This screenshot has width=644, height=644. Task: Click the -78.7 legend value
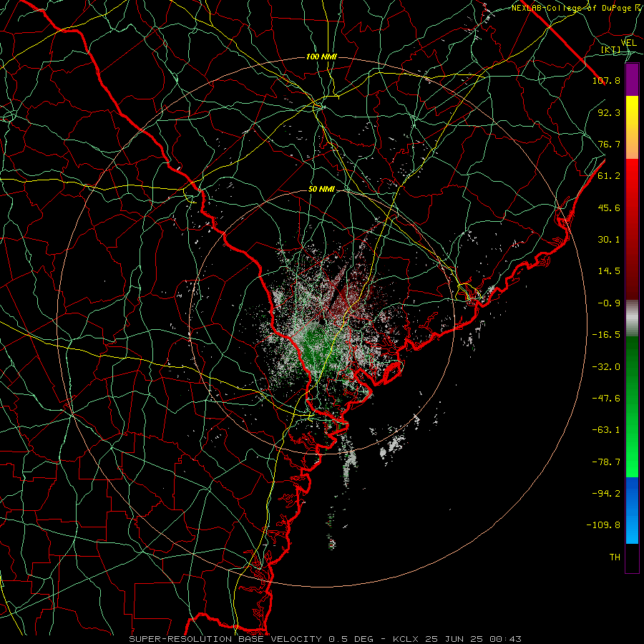[x=606, y=462]
